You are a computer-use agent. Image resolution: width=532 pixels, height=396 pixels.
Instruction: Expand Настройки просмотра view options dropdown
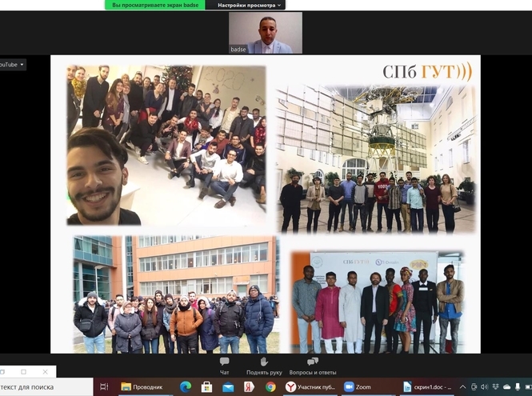point(246,5)
